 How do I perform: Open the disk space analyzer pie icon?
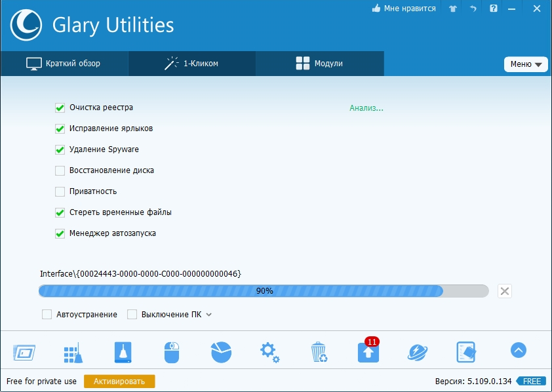(x=221, y=352)
